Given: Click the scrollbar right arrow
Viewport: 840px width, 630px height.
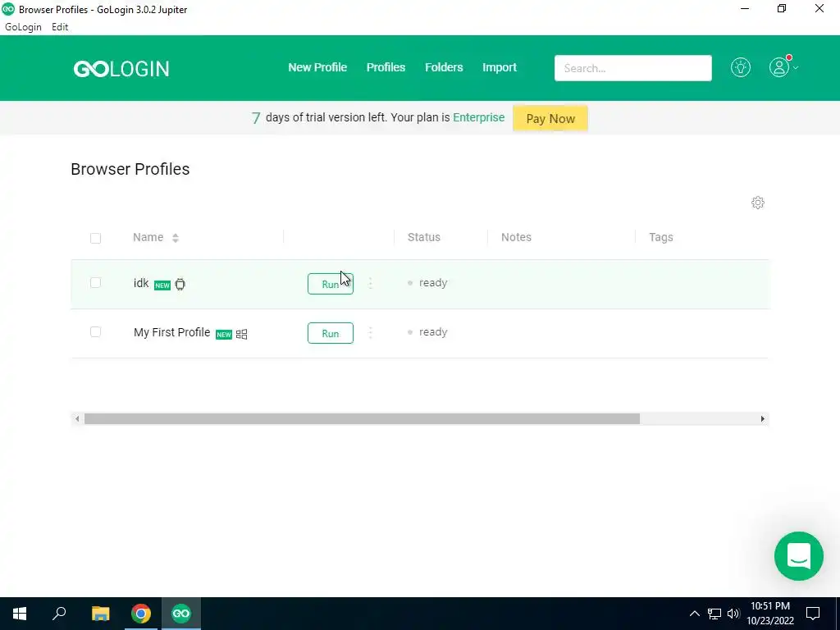Looking at the screenshot, I should coord(762,419).
